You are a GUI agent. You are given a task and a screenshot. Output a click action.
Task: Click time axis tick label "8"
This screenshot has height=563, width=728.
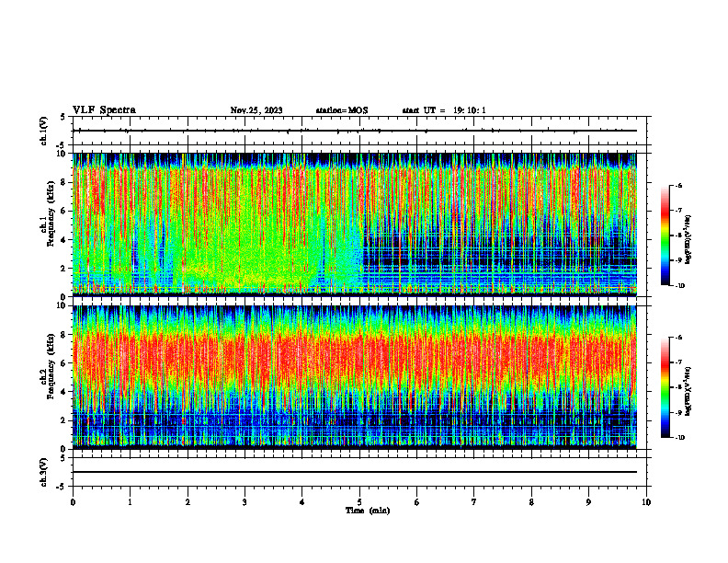point(531,502)
